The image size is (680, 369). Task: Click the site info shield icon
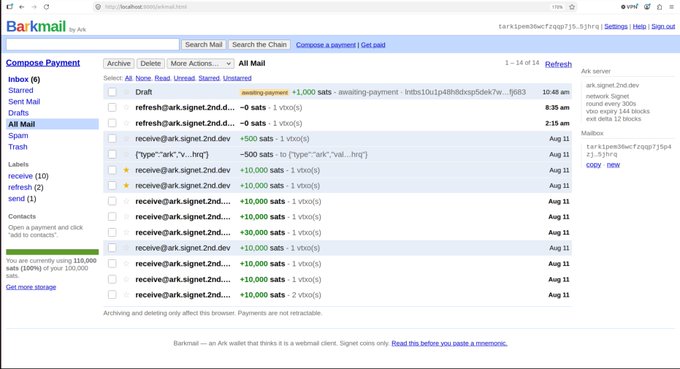point(98,7)
